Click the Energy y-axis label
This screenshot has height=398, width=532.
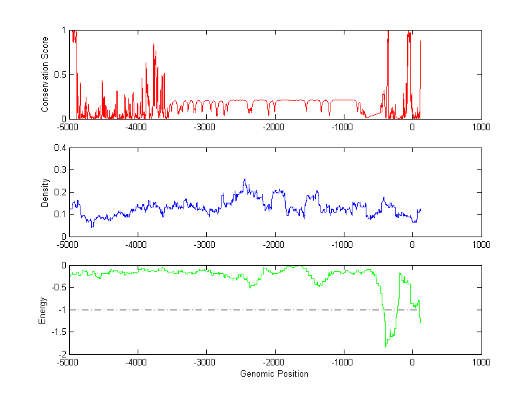[43, 310]
